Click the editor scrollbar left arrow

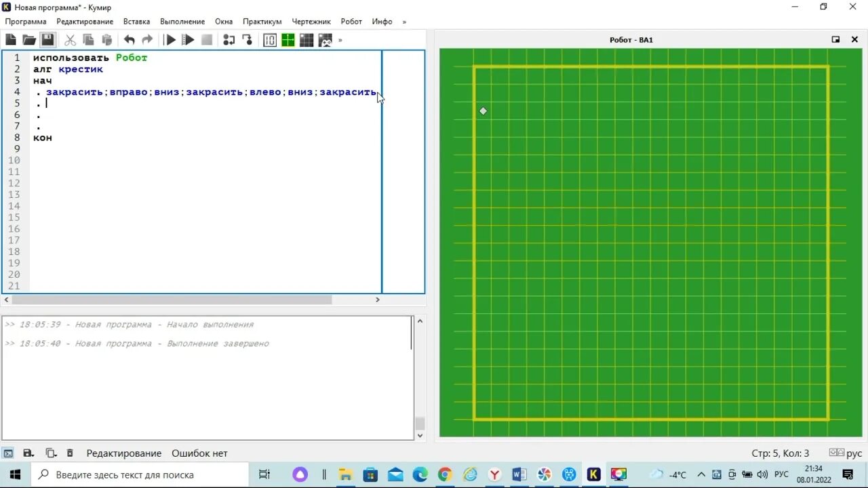7,300
